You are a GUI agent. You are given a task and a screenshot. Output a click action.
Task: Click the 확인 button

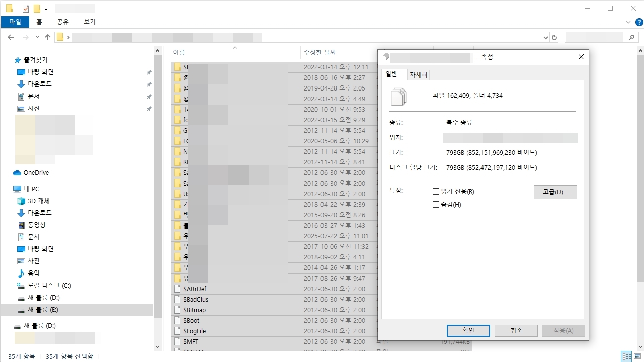coord(468,330)
